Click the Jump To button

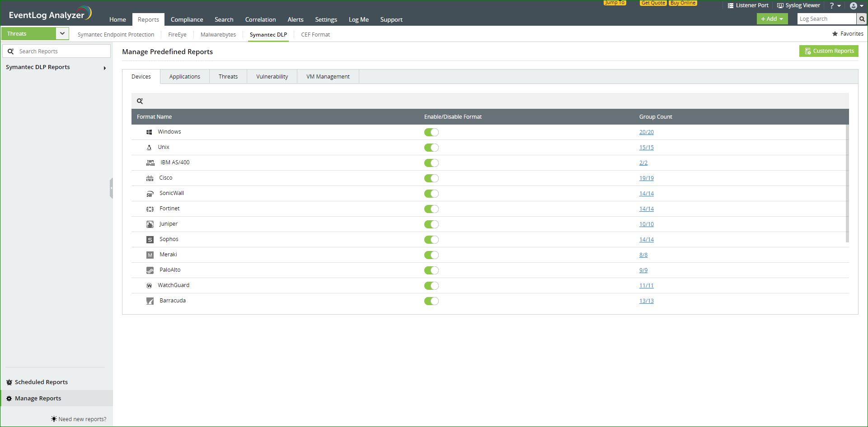point(615,3)
